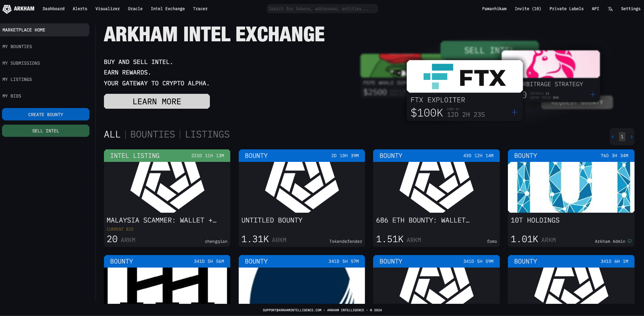Go to previous page arrow

(613, 137)
